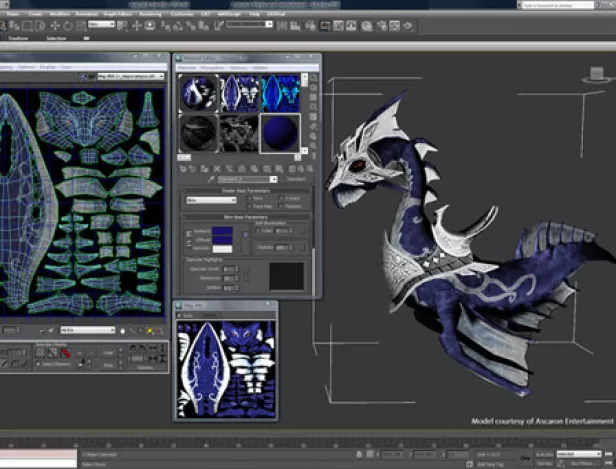Open the Rendering menu
The width and height of the screenshot is (616, 469).
(x=151, y=14)
